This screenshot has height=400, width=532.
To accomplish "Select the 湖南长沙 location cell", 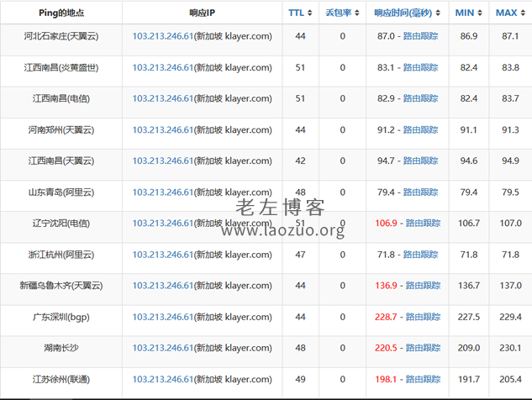I will 61,348.
